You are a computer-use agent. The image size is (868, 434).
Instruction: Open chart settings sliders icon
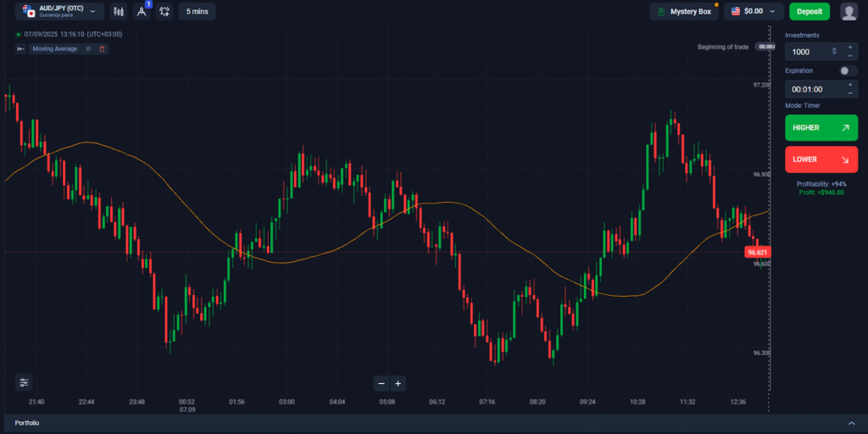(24, 382)
